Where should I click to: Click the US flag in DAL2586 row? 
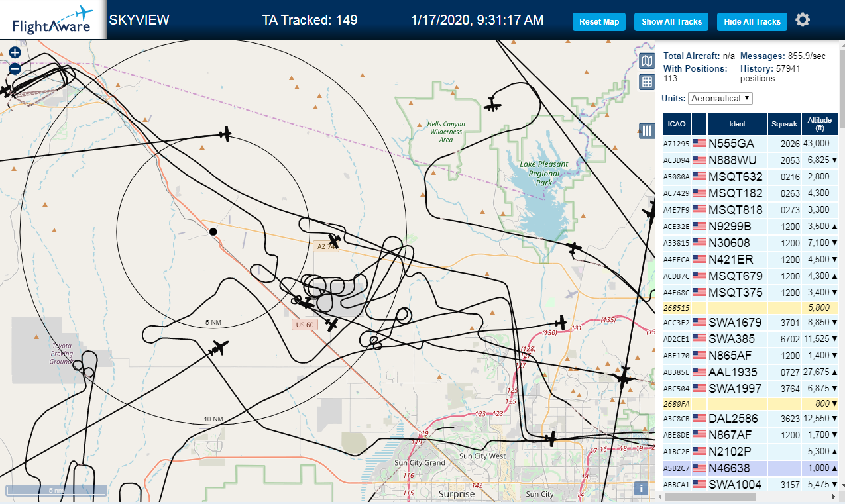tap(699, 418)
